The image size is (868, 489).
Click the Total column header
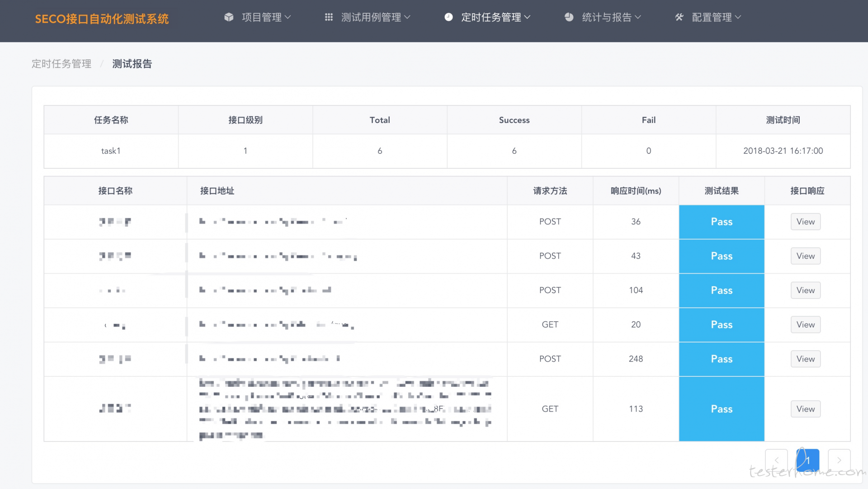pos(380,120)
